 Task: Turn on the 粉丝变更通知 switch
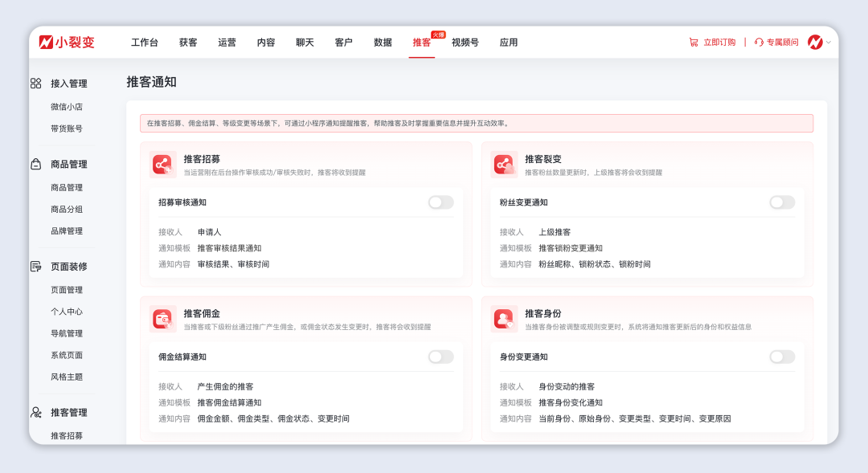coord(782,202)
